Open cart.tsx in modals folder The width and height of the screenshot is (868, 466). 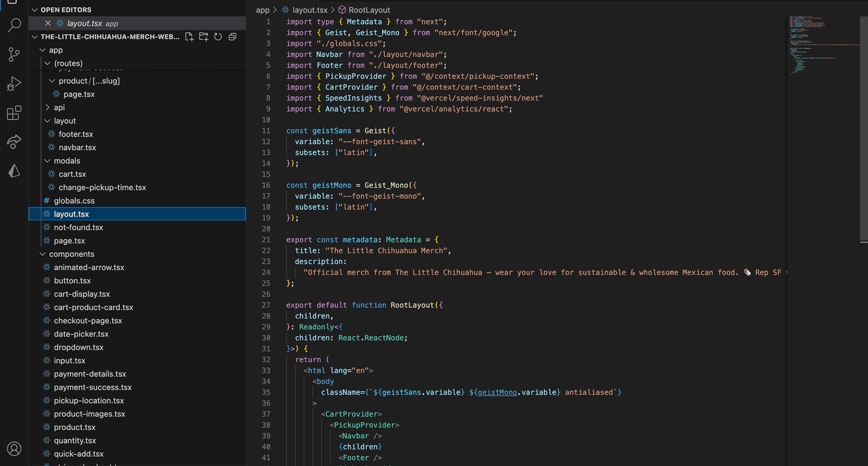(137, 174)
